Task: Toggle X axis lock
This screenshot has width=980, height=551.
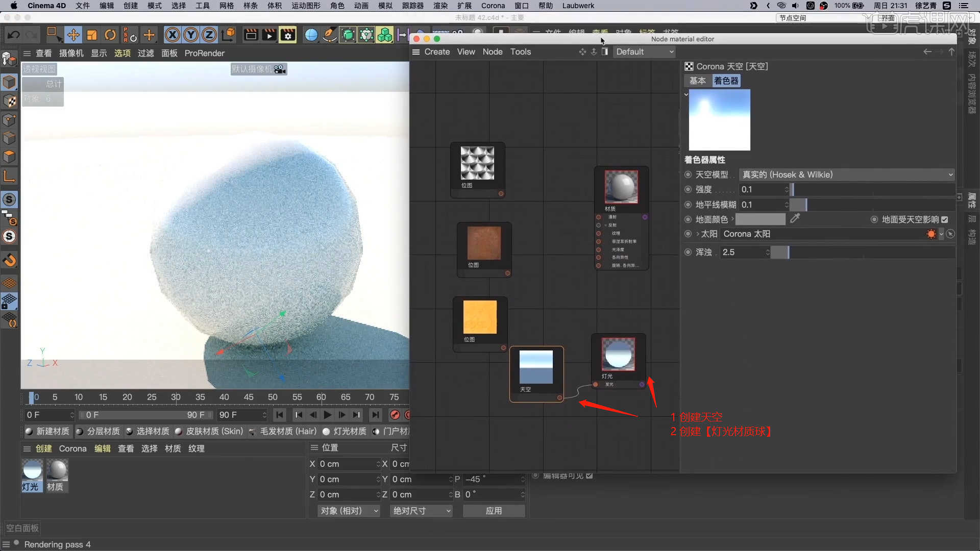Action: [173, 35]
